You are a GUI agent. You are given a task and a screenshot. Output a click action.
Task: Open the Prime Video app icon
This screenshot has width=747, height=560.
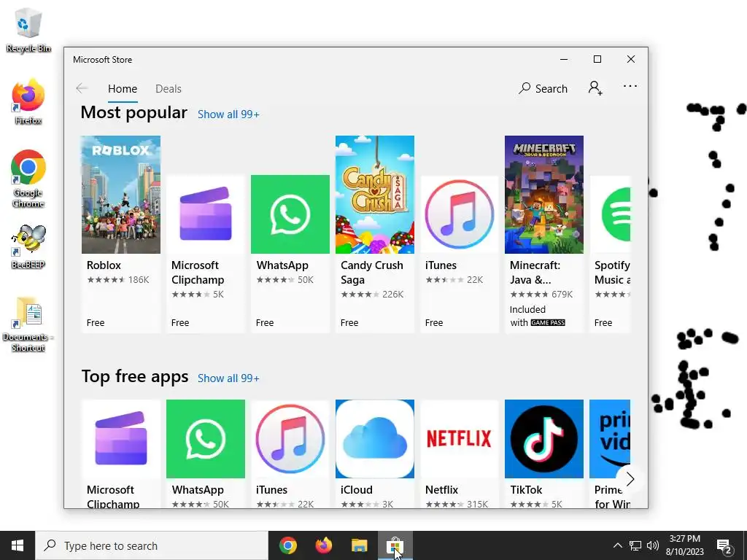coord(610,439)
